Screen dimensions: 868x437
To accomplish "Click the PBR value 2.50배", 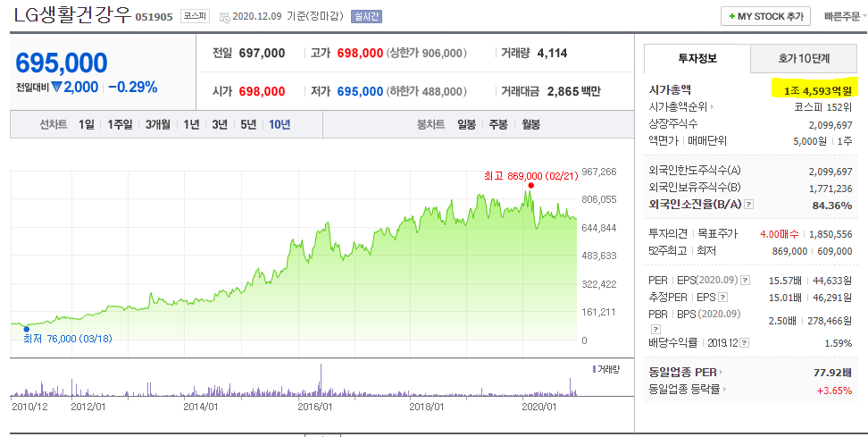I will pyautogui.click(x=782, y=321).
